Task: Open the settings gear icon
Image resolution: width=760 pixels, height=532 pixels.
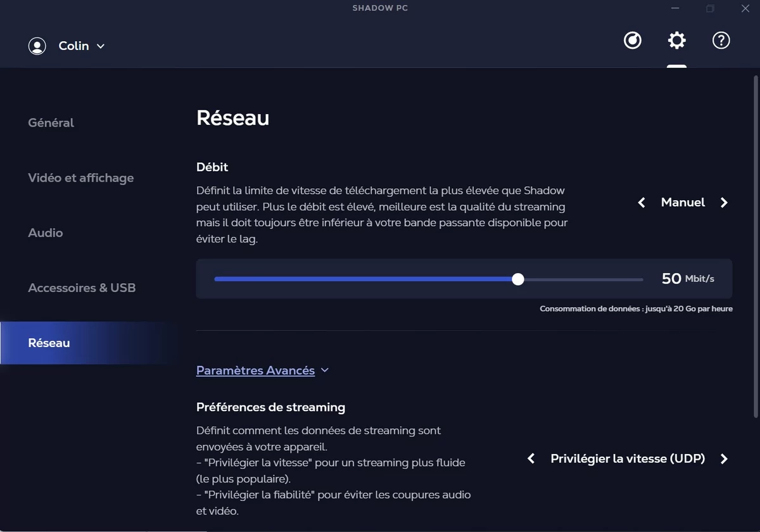Action: pos(677,41)
